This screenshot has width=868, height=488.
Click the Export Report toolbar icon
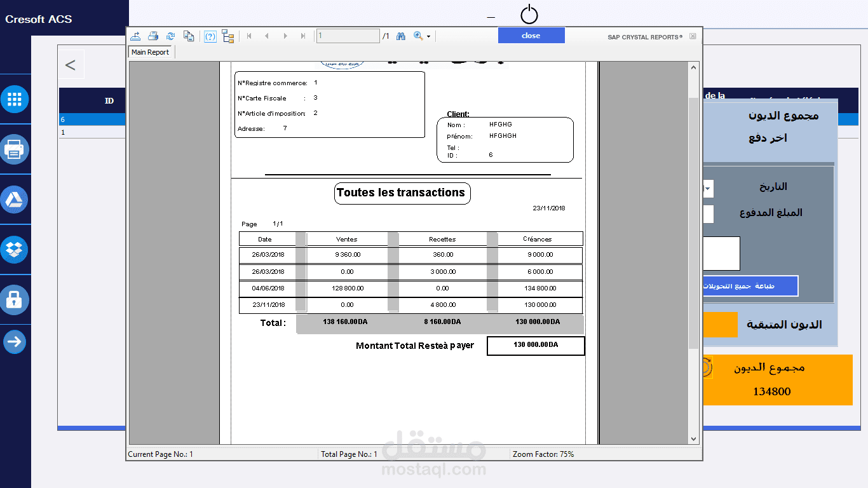click(135, 36)
